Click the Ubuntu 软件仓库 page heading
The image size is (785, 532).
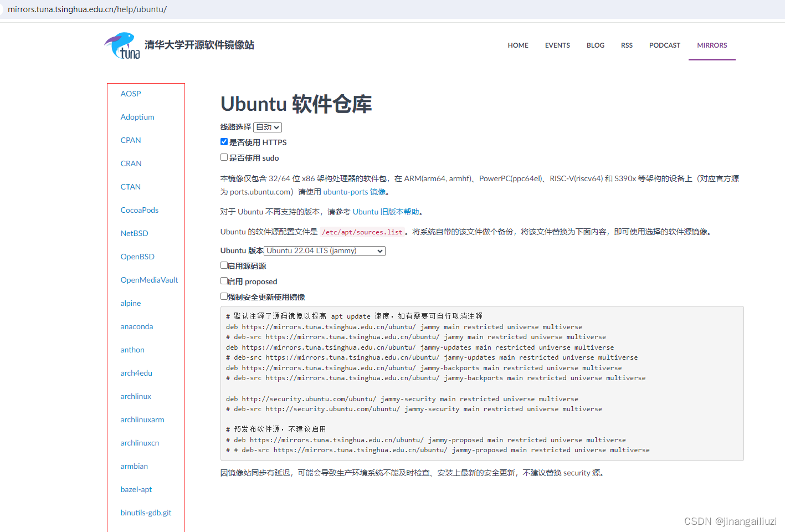point(296,104)
